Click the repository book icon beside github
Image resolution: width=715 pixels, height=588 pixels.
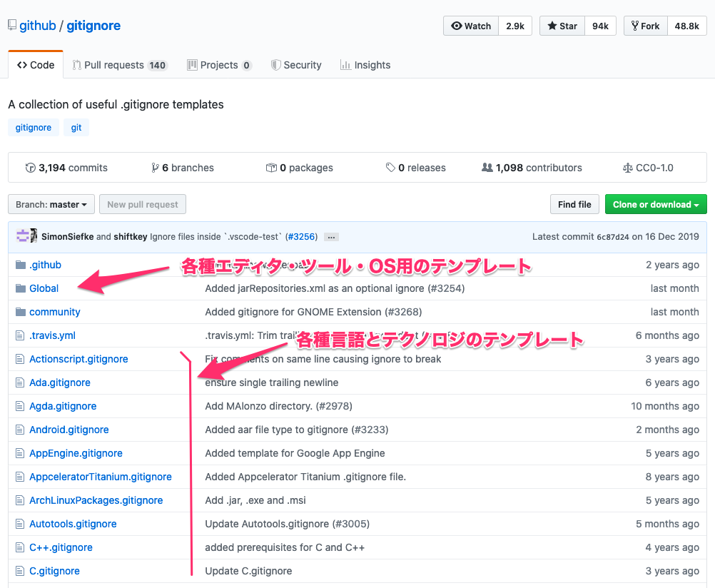click(x=12, y=26)
